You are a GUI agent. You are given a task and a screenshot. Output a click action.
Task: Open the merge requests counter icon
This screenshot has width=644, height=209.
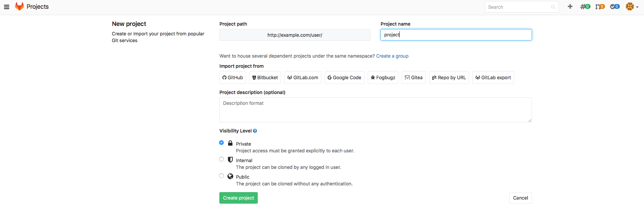click(600, 6)
